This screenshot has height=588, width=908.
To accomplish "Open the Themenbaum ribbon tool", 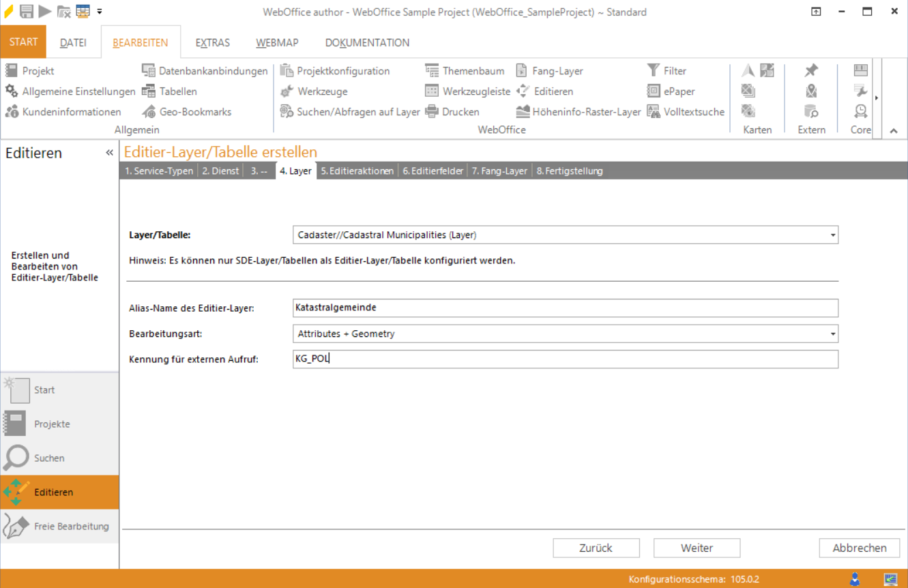I will coord(431,71).
